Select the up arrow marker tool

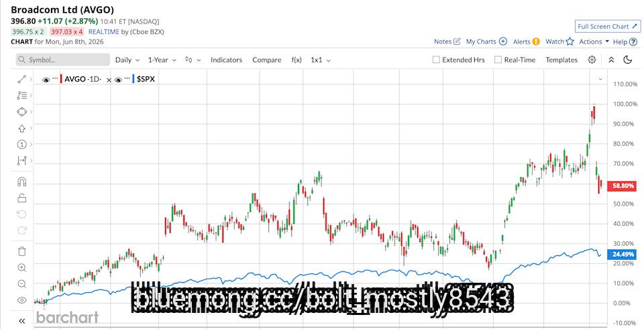point(21,129)
